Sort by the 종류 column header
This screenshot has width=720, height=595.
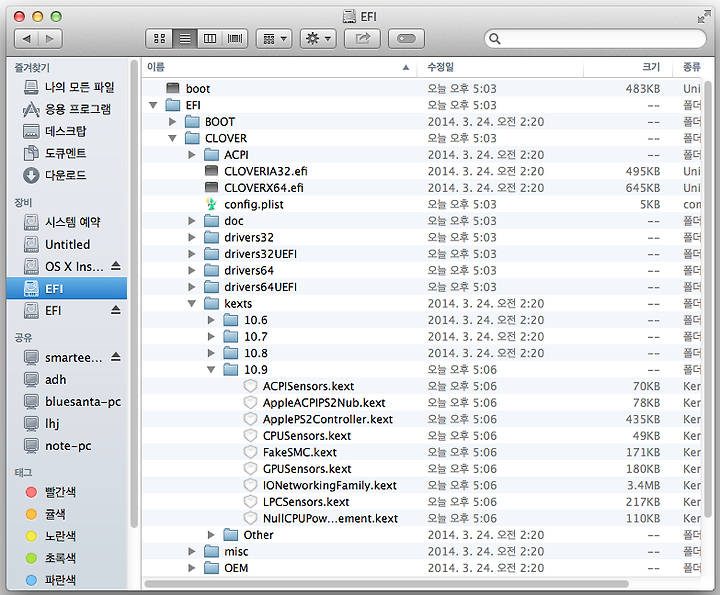coord(692,67)
